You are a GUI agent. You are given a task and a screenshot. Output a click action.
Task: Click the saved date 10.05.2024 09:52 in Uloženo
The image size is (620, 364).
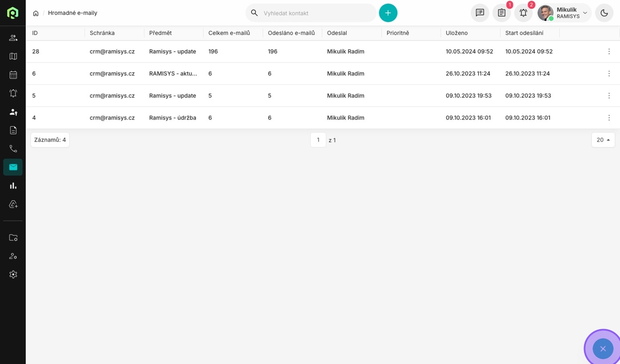pos(469,51)
